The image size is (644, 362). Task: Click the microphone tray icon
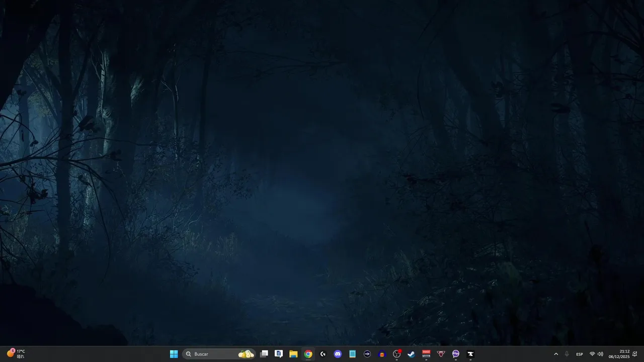coord(567,354)
